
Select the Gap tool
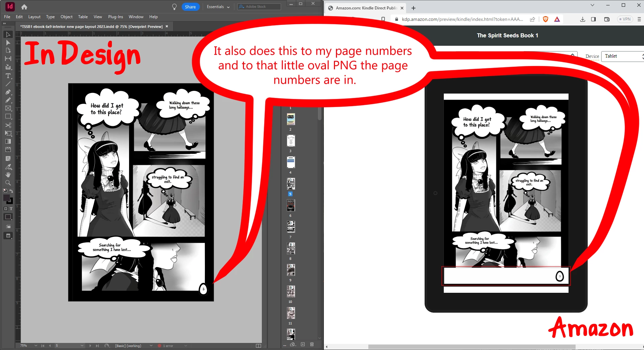tap(8, 59)
